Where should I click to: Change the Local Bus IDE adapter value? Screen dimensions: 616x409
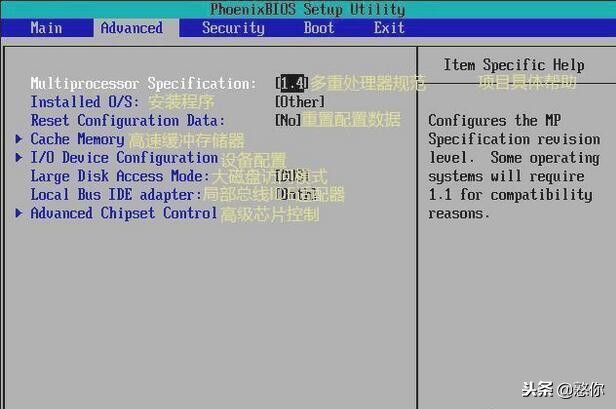pos(296,194)
